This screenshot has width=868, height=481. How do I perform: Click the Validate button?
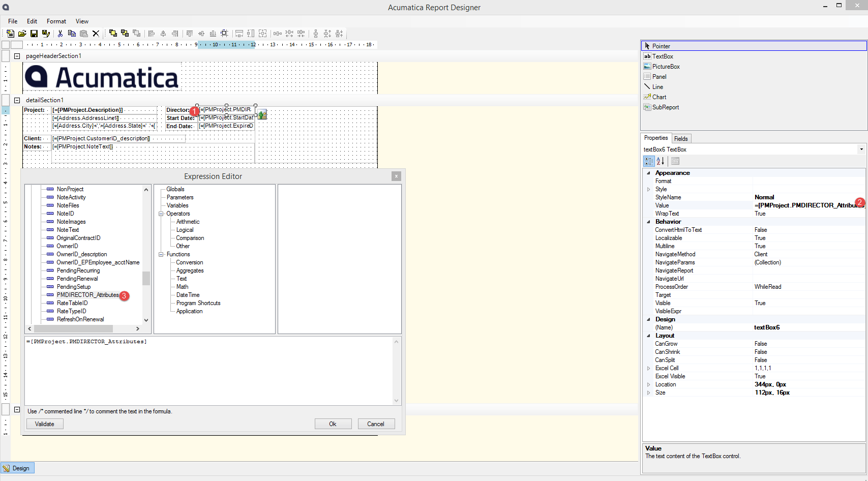[x=45, y=424]
